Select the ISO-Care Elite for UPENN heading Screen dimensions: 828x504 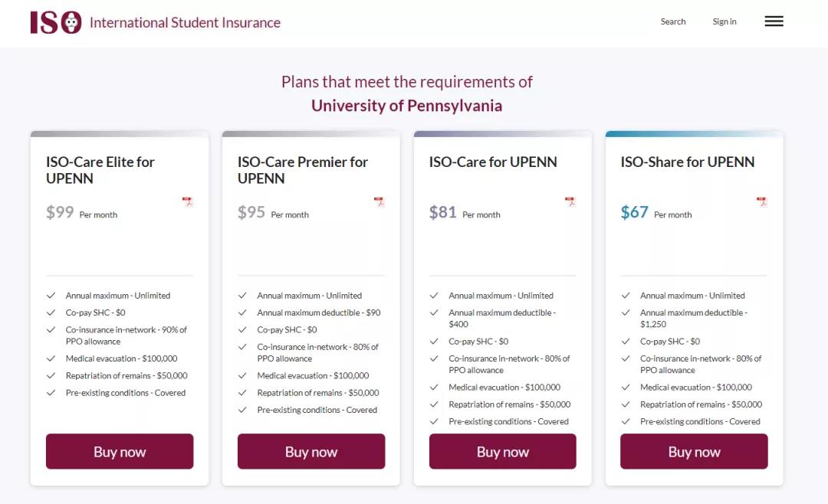point(100,170)
